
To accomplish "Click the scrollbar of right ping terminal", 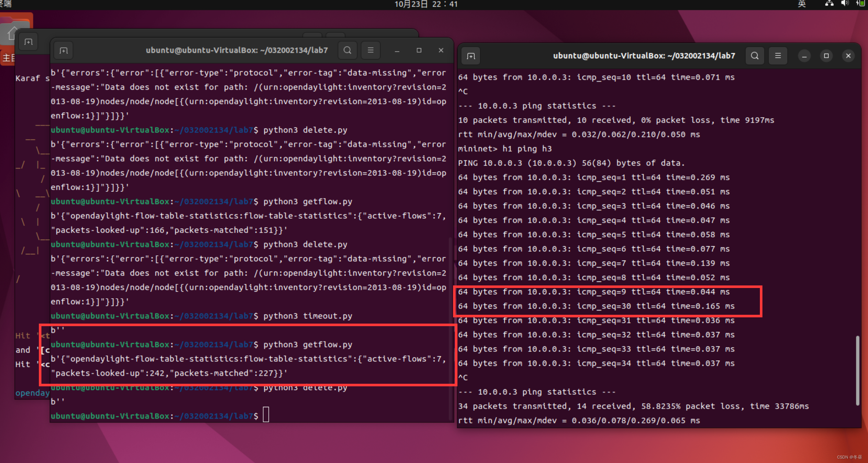I will tap(857, 371).
